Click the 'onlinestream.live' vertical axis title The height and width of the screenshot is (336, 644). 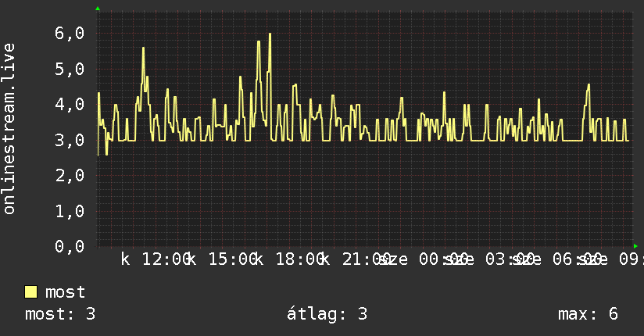point(9,129)
